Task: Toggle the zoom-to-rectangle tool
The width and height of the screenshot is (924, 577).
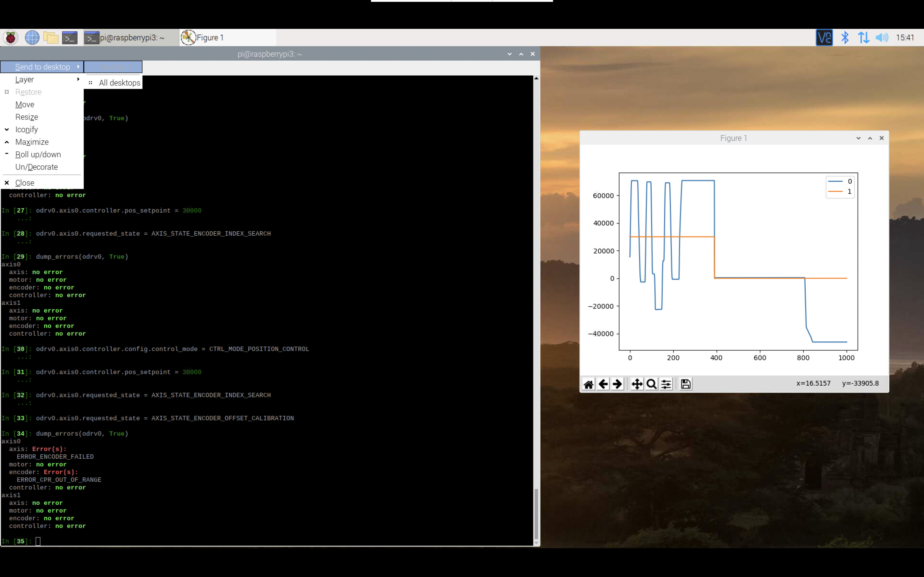Action: [651, 383]
